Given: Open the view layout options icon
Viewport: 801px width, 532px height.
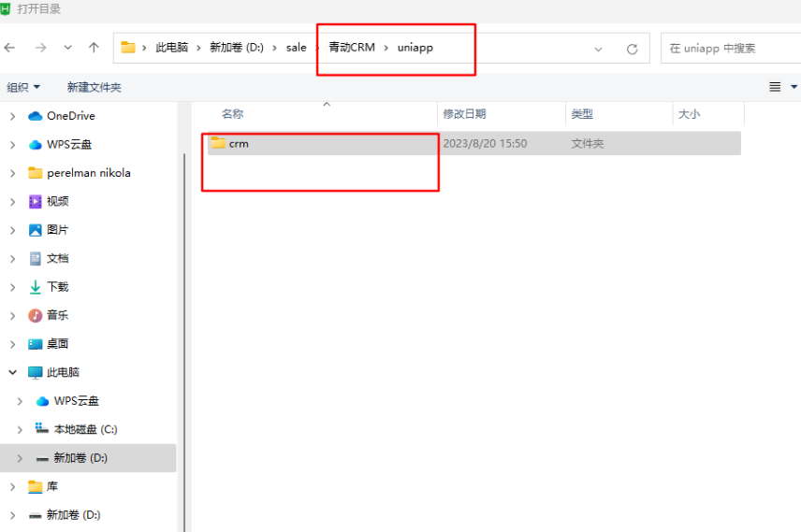Looking at the screenshot, I should click(x=776, y=87).
